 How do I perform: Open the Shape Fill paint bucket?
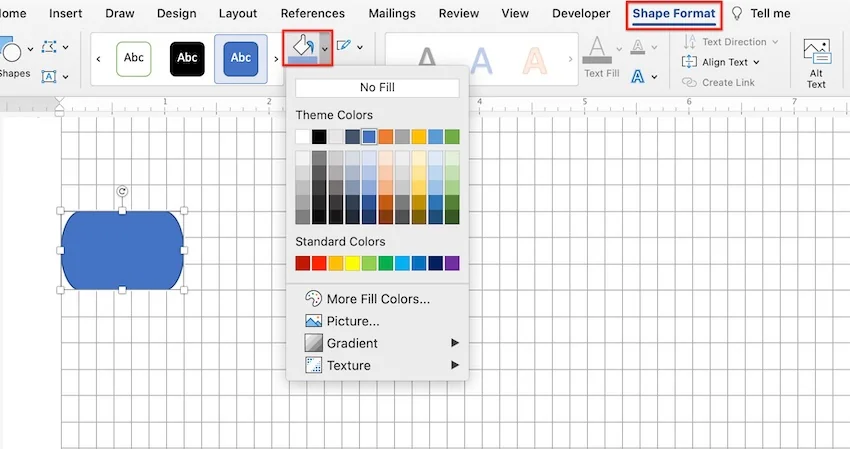[x=302, y=48]
